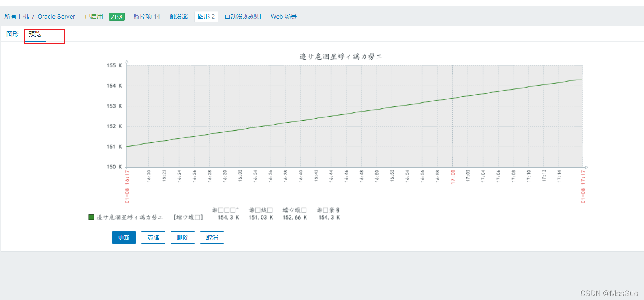Click the 153 K y-axis label
Viewport: 644px width, 300px height.
coord(114,106)
